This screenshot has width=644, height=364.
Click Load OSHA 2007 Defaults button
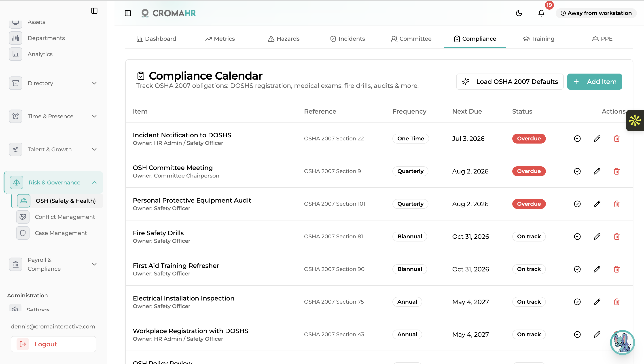(510, 82)
